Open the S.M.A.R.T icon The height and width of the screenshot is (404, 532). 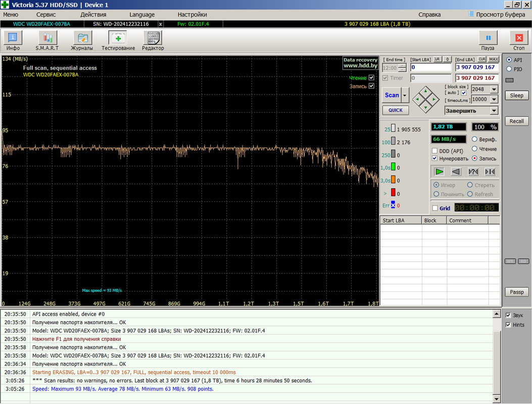click(47, 37)
